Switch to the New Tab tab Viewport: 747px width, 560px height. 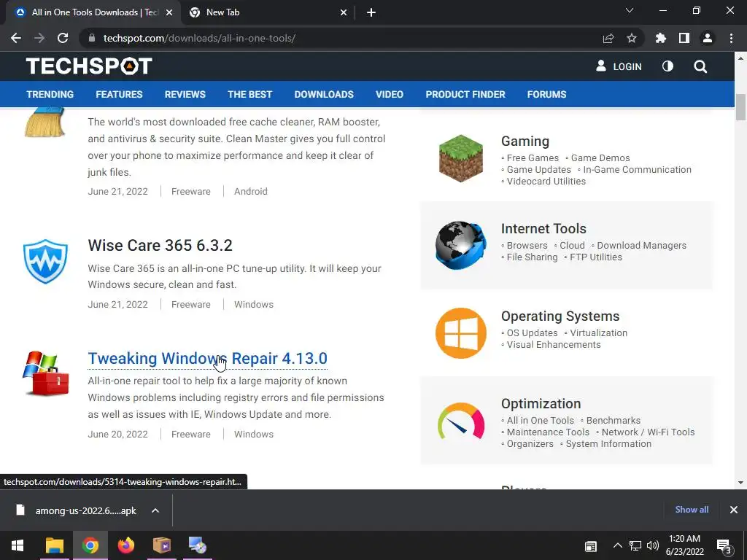coord(268,13)
